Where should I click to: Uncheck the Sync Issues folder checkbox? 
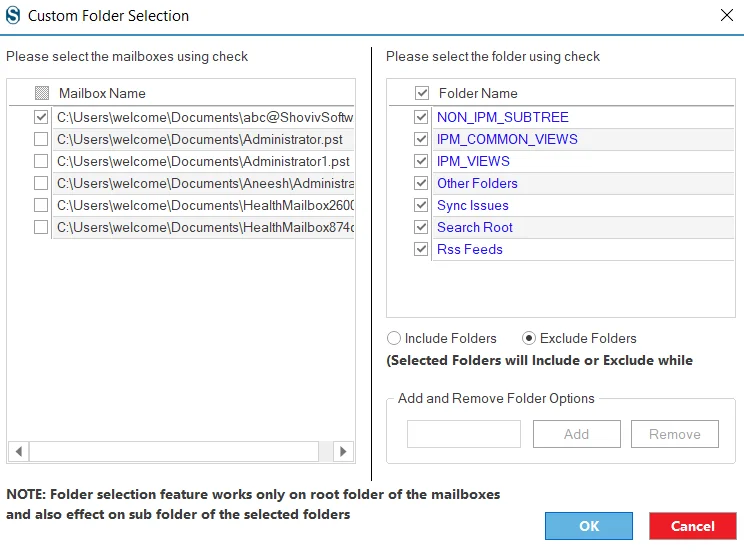click(421, 205)
